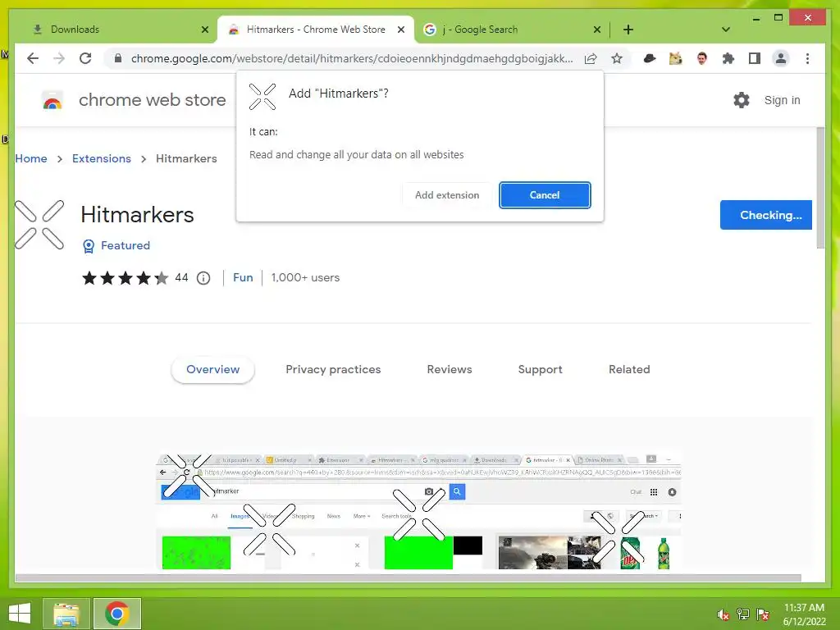Click Sign in link
Screen dimensions: 840x630
click(782, 100)
